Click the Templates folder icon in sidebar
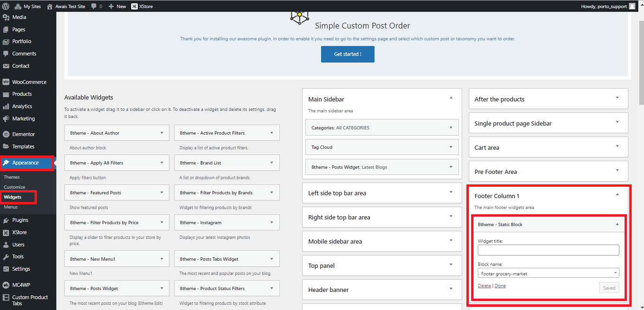 (x=6, y=146)
